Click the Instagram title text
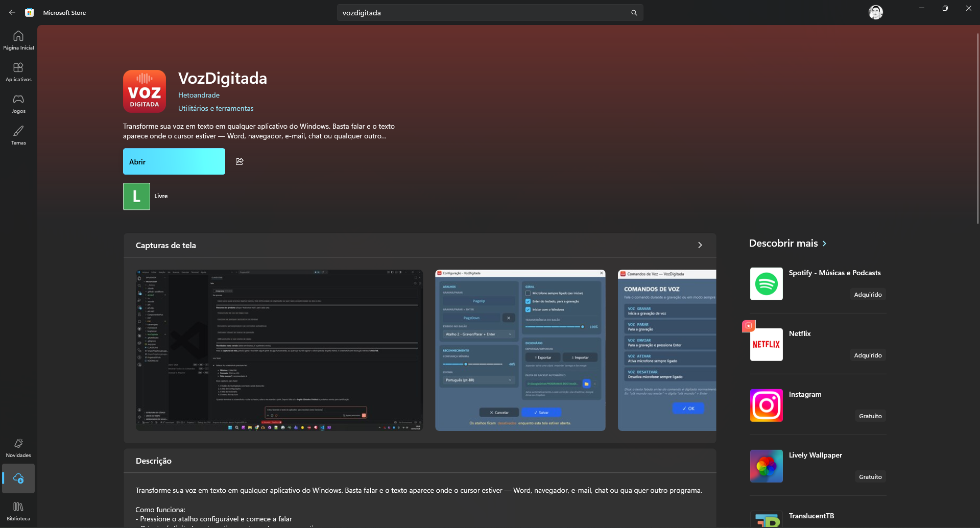 805,394
